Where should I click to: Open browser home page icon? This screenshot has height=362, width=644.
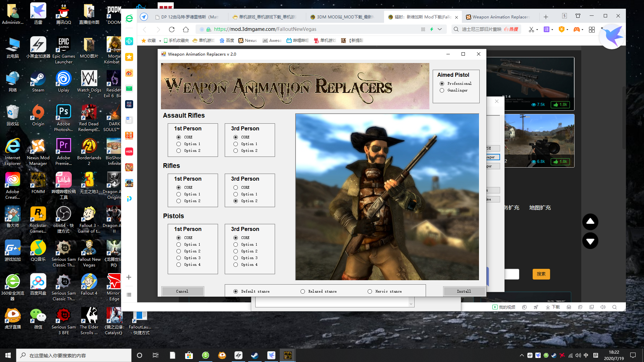186,29
